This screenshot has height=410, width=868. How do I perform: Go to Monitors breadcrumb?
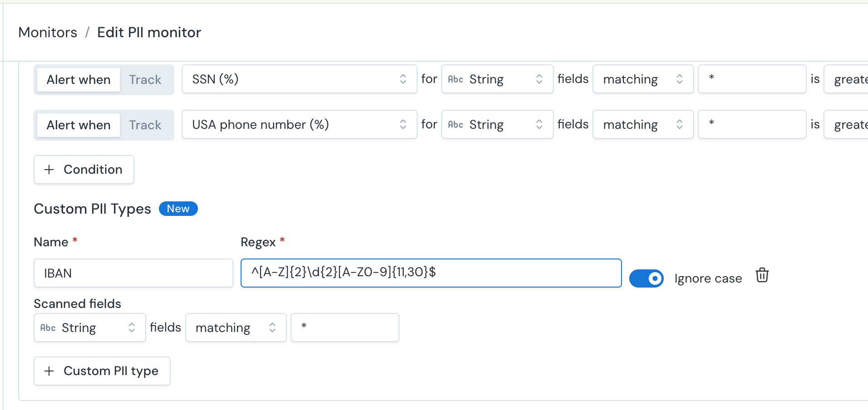tap(48, 33)
